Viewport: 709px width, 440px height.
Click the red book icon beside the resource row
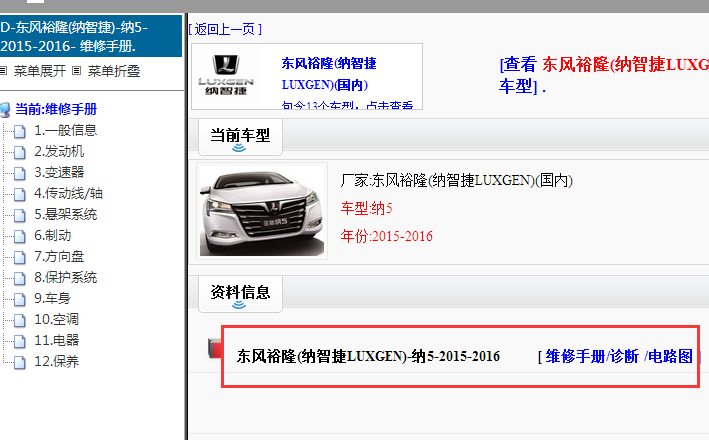pyautogui.click(x=215, y=348)
